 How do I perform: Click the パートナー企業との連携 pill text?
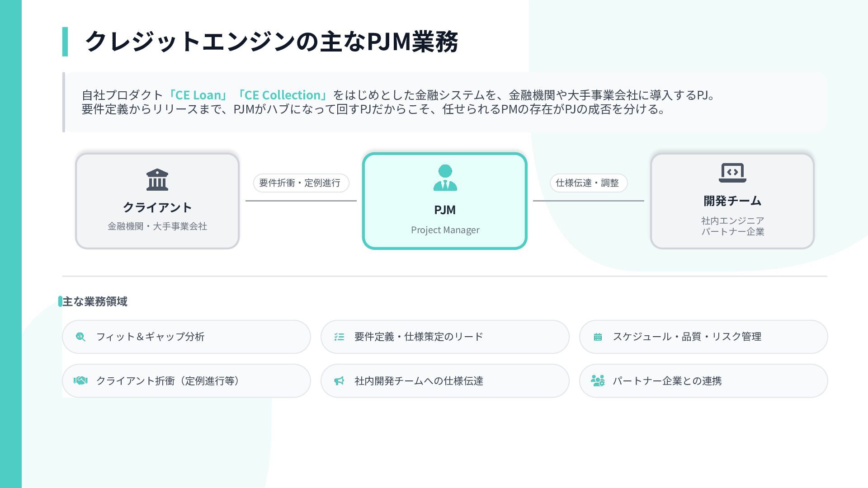click(667, 381)
